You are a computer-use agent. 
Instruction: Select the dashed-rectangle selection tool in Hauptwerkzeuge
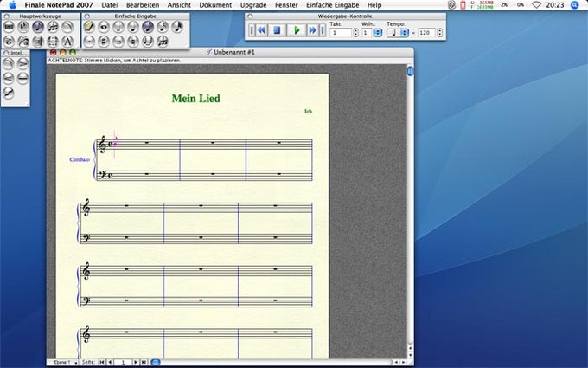[53, 42]
